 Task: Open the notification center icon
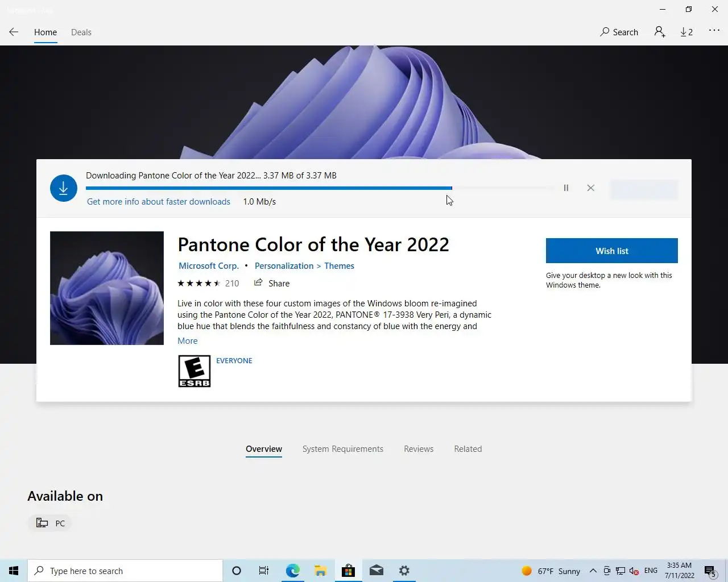click(710, 571)
